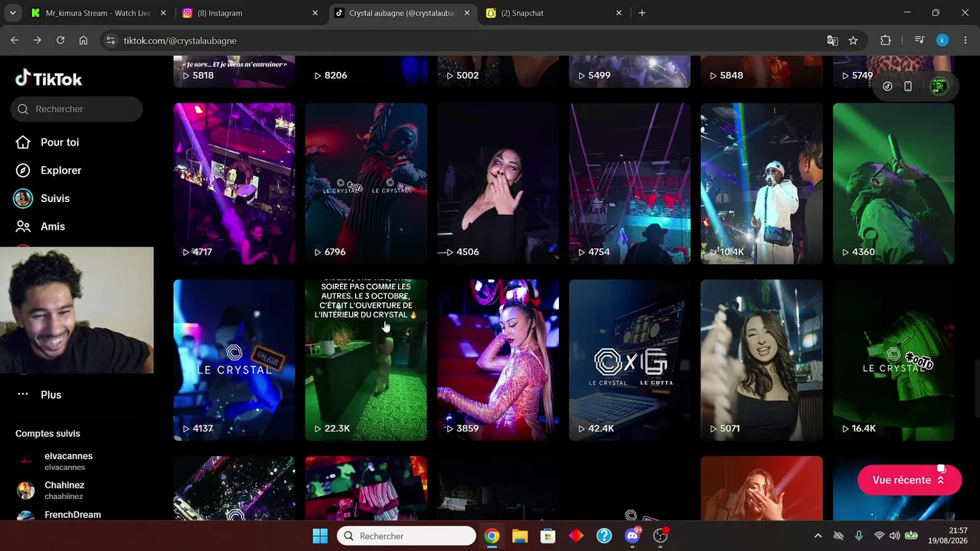Select the Crystal aubagne TikTok tab

coord(401,13)
